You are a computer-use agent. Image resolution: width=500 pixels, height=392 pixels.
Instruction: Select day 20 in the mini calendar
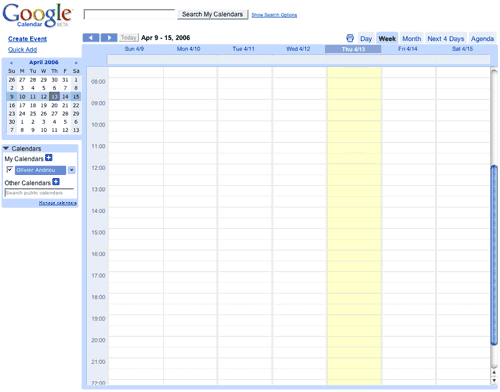point(54,105)
